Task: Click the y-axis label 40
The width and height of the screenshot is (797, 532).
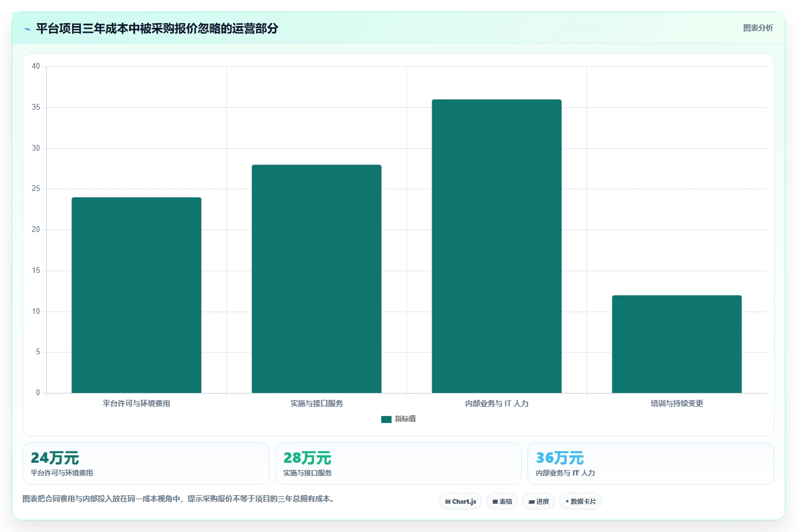Action: pyautogui.click(x=36, y=66)
